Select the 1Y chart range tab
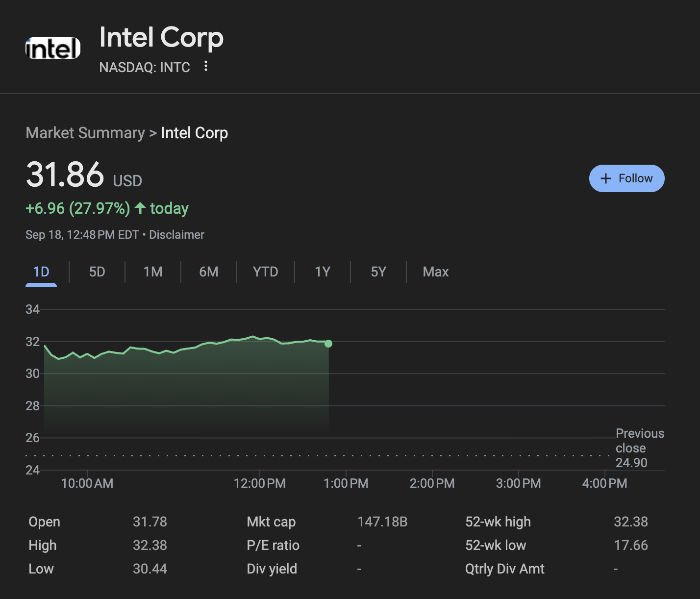The width and height of the screenshot is (700, 599). (x=323, y=272)
